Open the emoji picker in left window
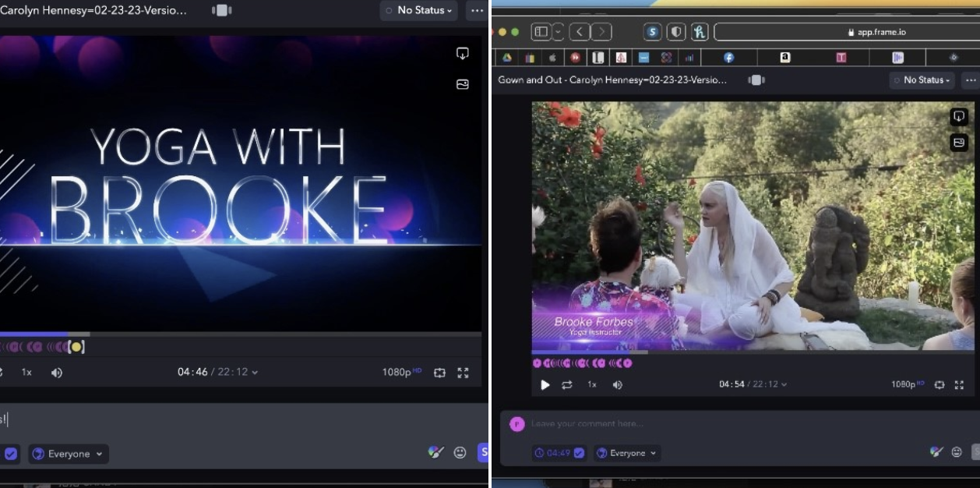The image size is (980, 488). click(x=460, y=452)
